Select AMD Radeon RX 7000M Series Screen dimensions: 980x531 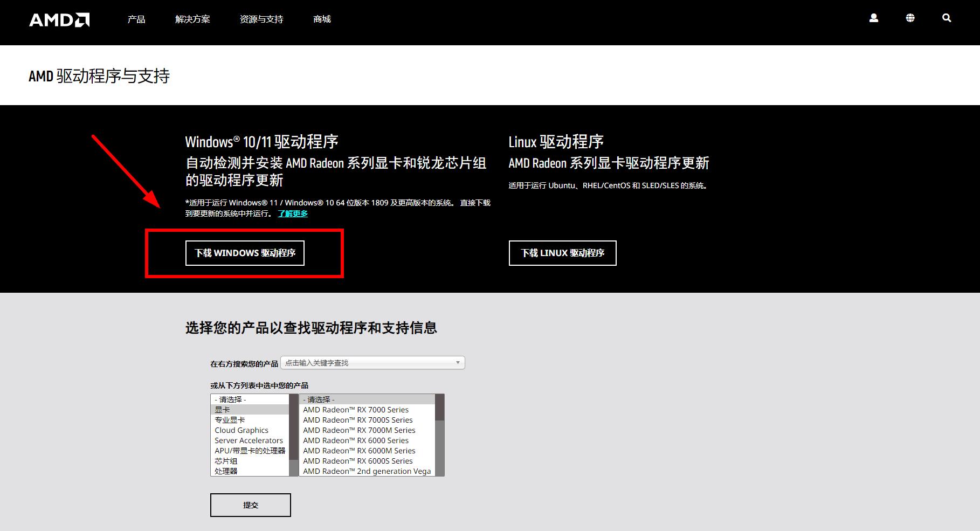point(367,430)
